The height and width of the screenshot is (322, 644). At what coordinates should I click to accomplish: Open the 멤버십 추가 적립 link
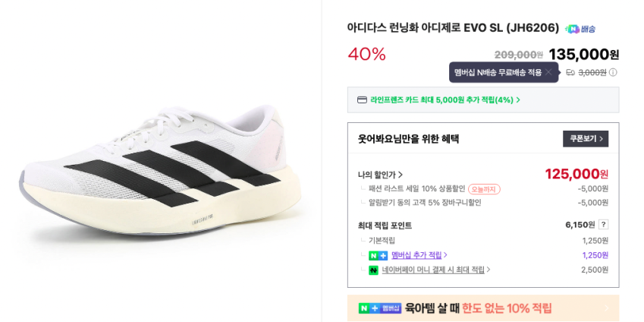point(419,255)
